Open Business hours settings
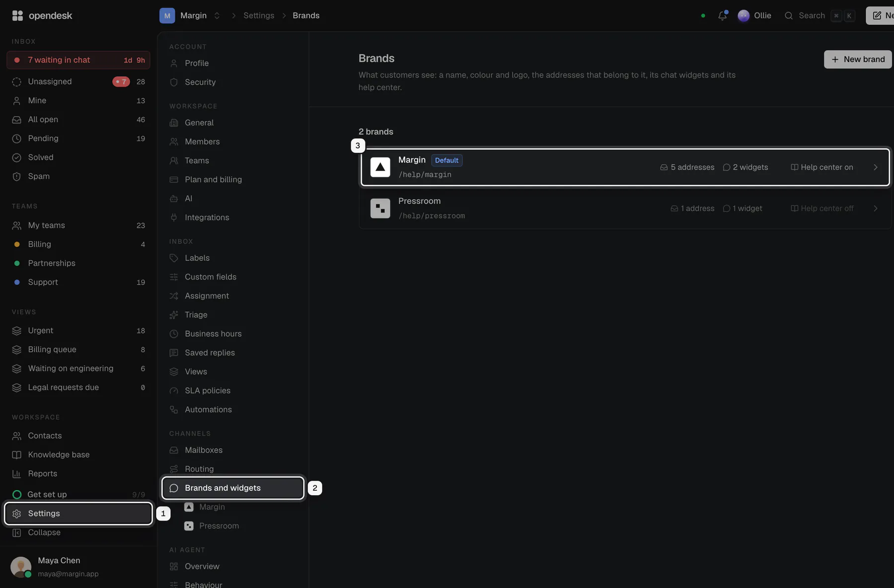Viewport: 894px width, 588px height. [x=232, y=334]
